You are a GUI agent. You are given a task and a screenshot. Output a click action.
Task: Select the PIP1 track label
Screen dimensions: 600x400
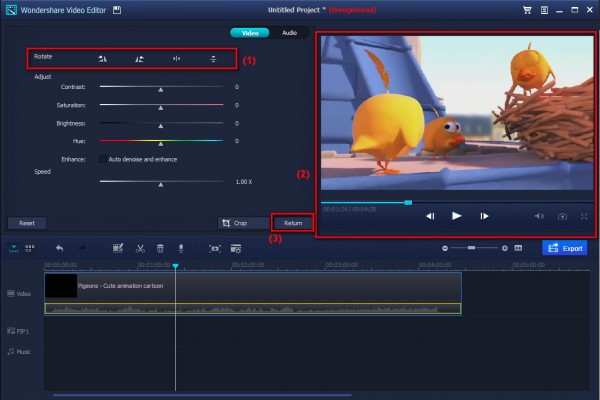[x=18, y=331]
